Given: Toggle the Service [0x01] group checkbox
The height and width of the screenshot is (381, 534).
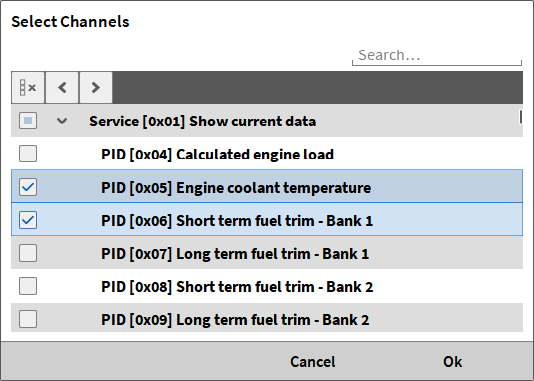Looking at the screenshot, I should (28, 121).
